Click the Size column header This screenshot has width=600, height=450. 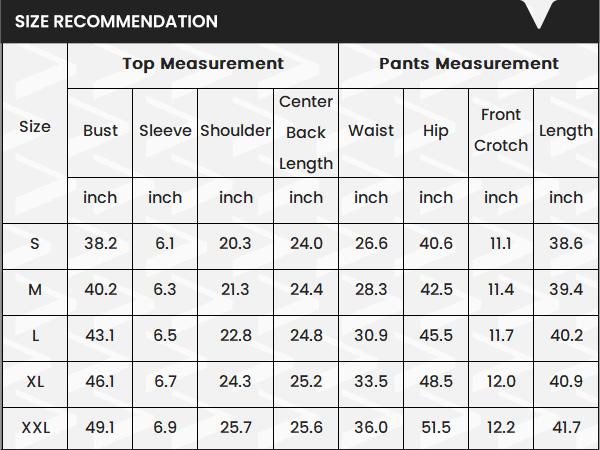[35, 126]
